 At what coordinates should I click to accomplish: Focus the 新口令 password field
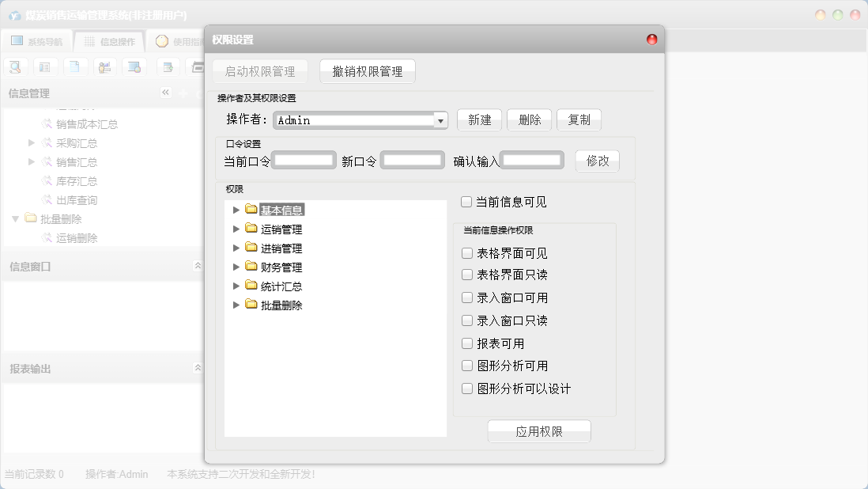click(412, 161)
